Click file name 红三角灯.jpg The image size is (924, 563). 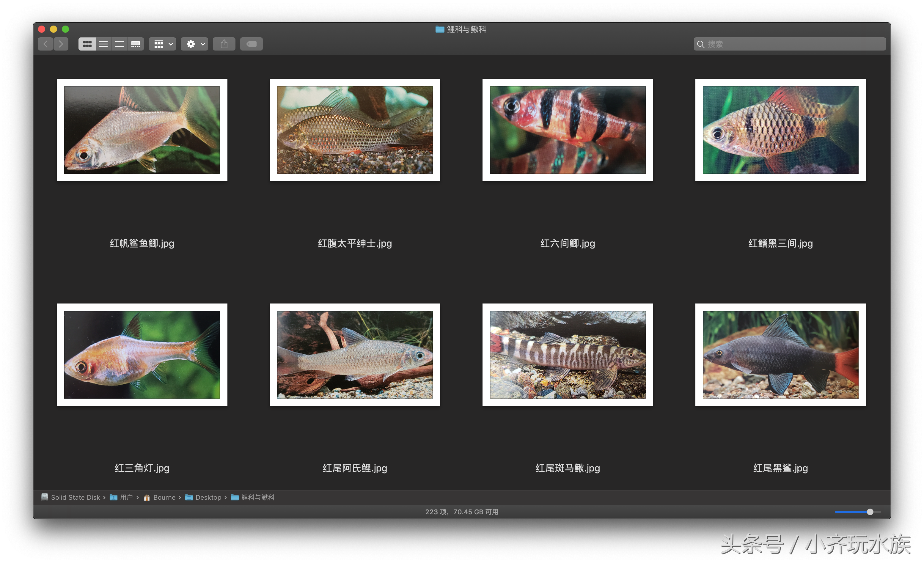(142, 468)
